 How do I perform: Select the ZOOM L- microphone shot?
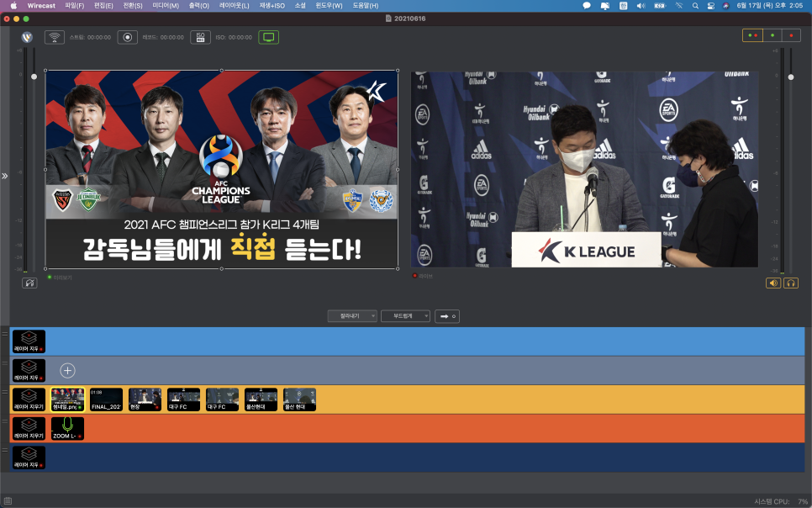click(67, 429)
